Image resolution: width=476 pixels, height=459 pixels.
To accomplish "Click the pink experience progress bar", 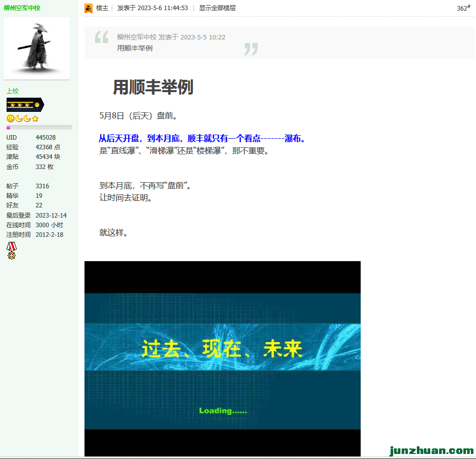I will point(39,128).
